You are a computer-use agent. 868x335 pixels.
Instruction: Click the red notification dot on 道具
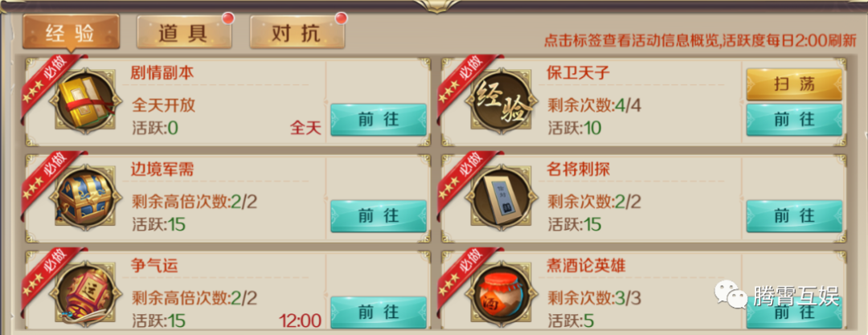[x=228, y=18]
